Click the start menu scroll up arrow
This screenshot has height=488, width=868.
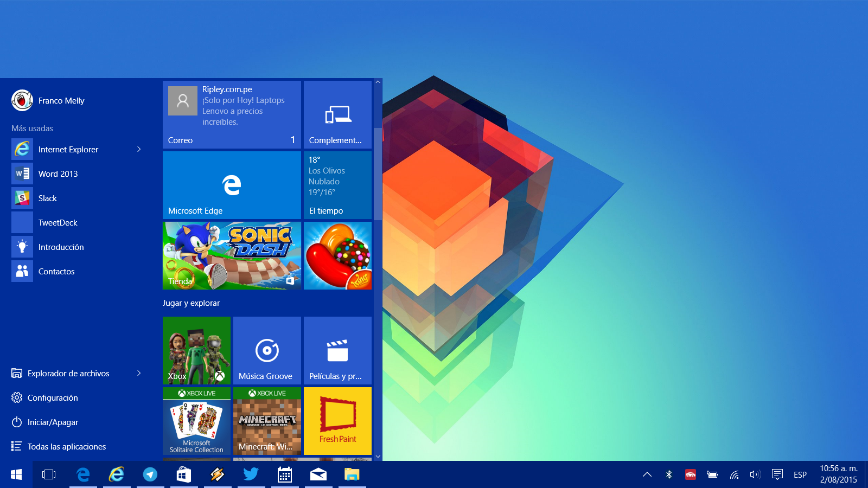tap(378, 82)
